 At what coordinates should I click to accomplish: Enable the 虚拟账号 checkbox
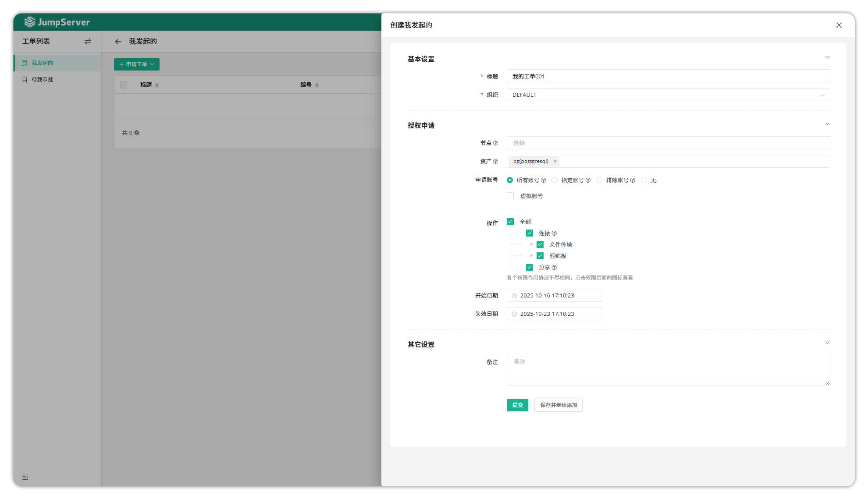click(x=510, y=196)
